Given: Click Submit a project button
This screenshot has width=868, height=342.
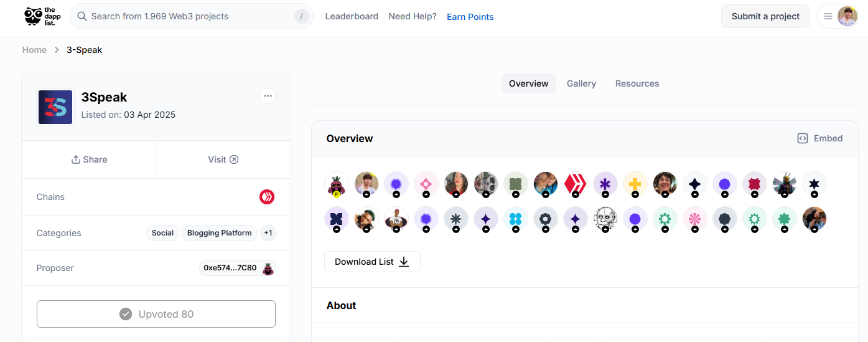Looking at the screenshot, I should pos(765,16).
